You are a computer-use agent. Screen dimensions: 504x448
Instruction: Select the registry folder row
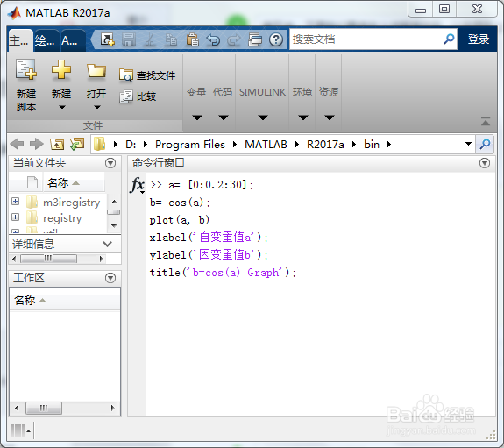point(58,218)
